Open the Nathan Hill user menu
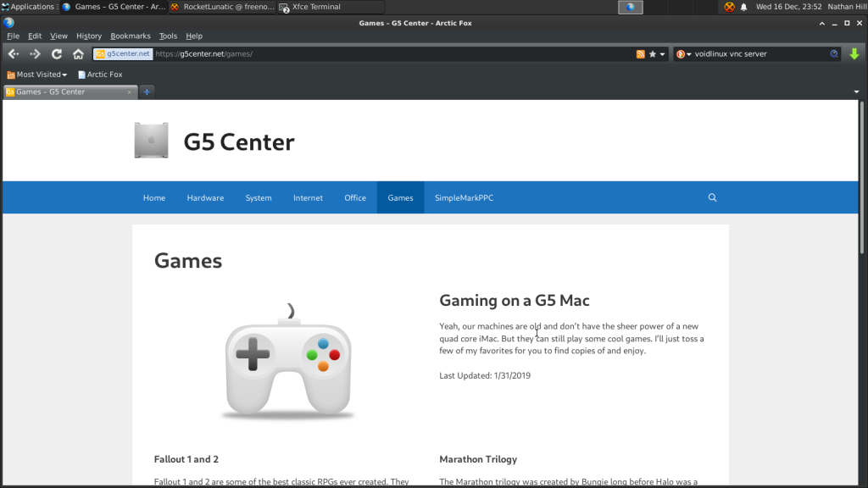The height and width of the screenshot is (488, 868). [847, 7]
